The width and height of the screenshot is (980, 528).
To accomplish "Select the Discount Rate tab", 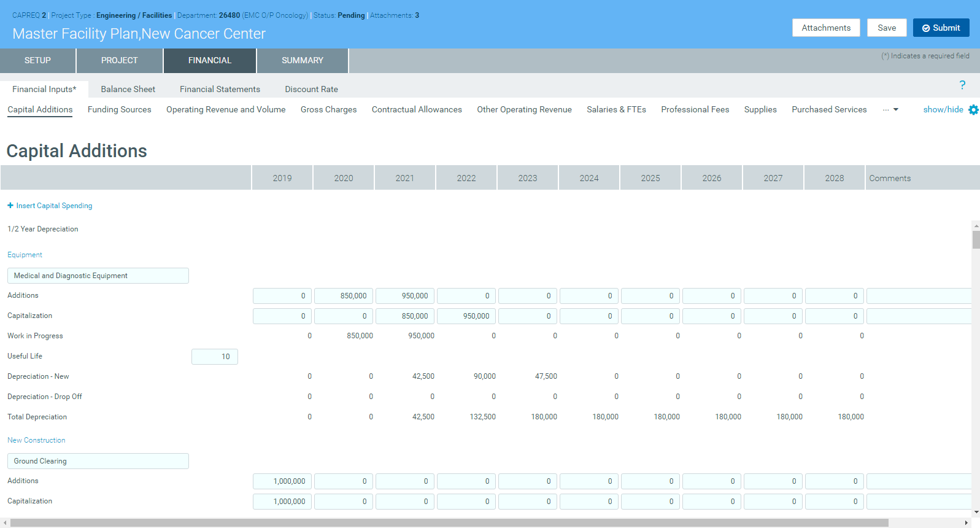I will click(311, 89).
